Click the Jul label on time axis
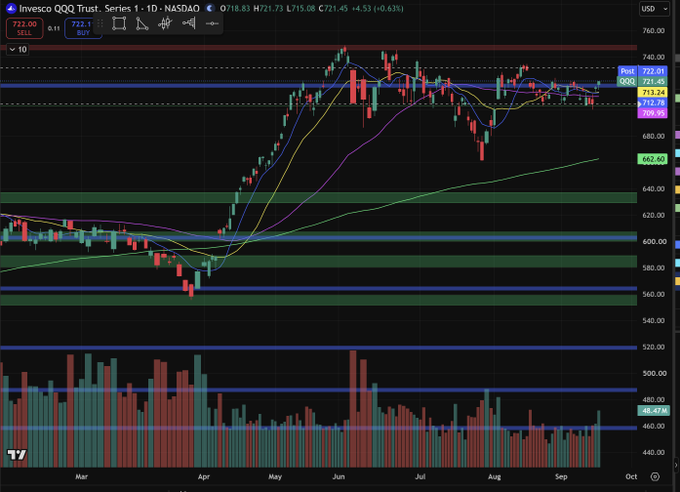 click(x=420, y=476)
